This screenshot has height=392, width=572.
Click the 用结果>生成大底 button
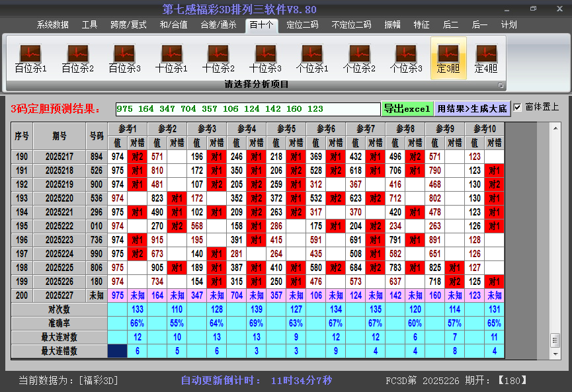[x=472, y=108]
